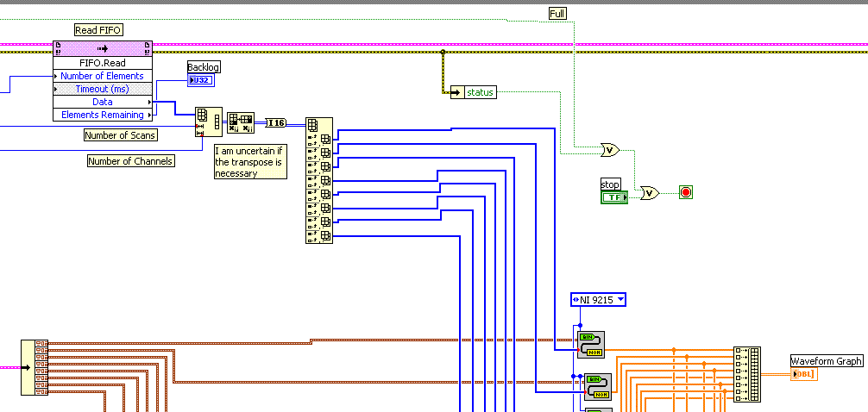
Task: Select the I16 conversion node
Action: [276, 122]
